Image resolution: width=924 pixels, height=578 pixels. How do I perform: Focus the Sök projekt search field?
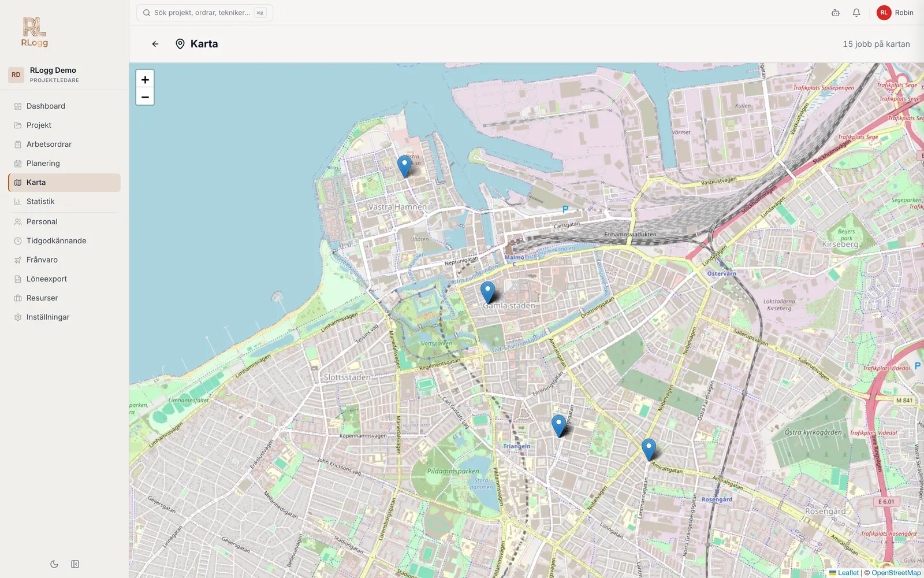(204, 13)
